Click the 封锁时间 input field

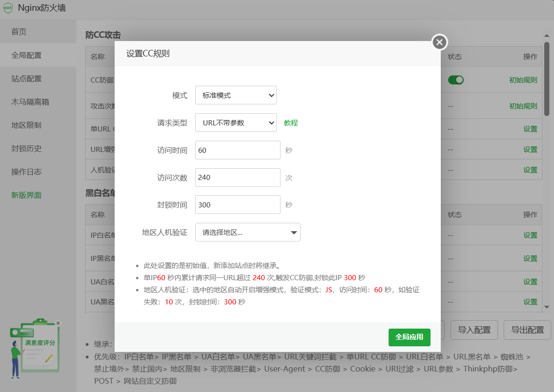[x=238, y=205]
